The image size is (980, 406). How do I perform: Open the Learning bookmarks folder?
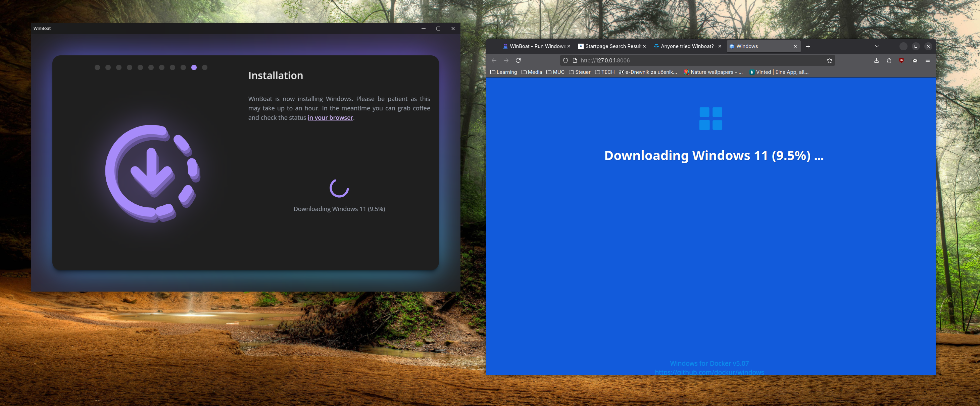click(503, 72)
